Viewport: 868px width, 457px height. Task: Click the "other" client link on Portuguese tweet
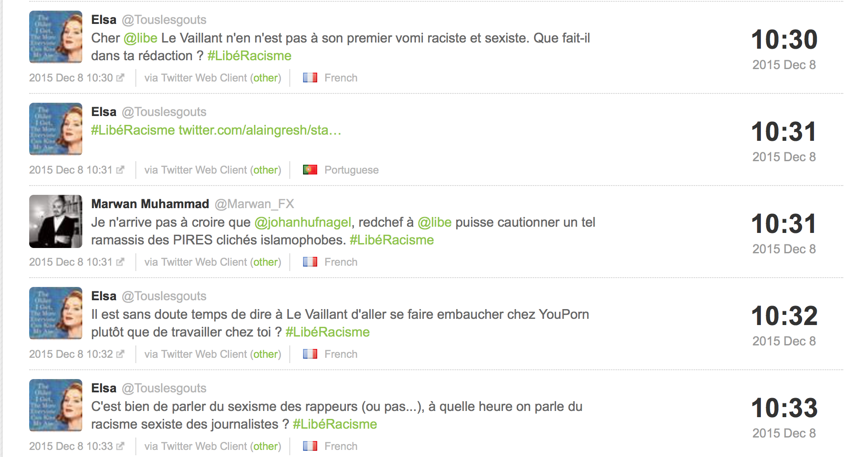(x=266, y=170)
